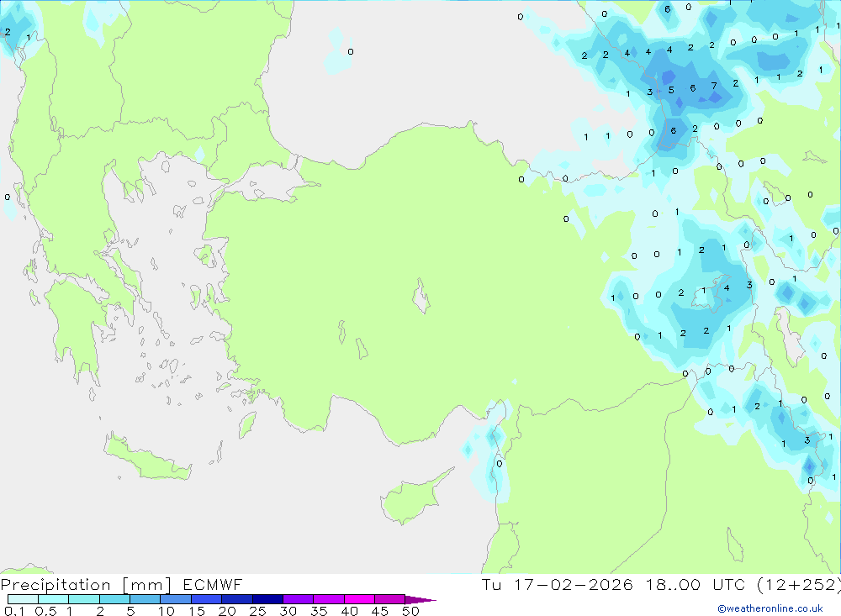Click the "0.1" legend scale label

pyautogui.click(x=14, y=611)
